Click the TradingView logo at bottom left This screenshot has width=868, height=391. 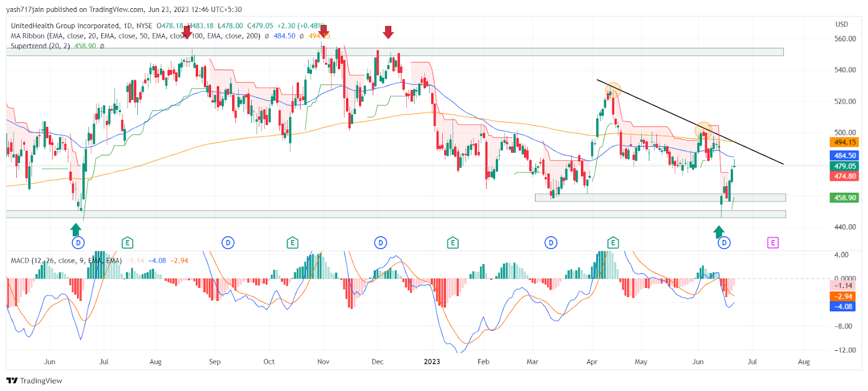click(x=34, y=381)
